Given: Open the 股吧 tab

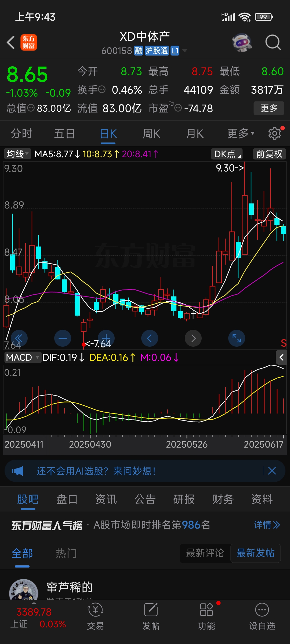Looking at the screenshot, I should click(28, 499).
